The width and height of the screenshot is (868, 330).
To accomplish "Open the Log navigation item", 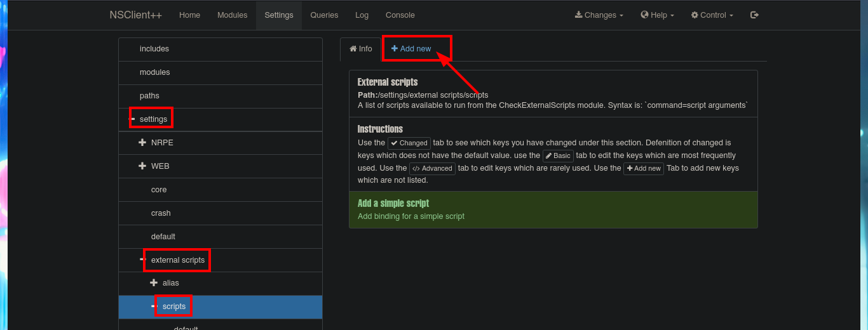I will pyautogui.click(x=362, y=15).
